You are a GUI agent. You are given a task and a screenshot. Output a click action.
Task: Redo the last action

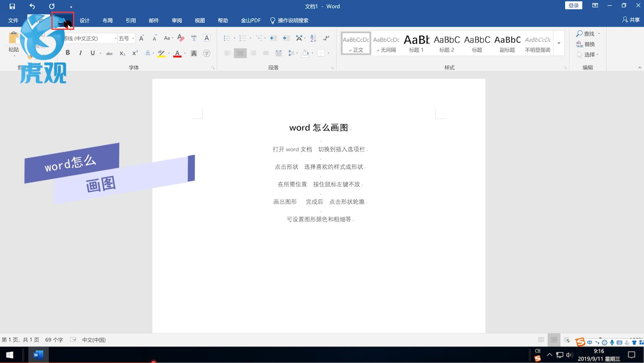[51, 6]
